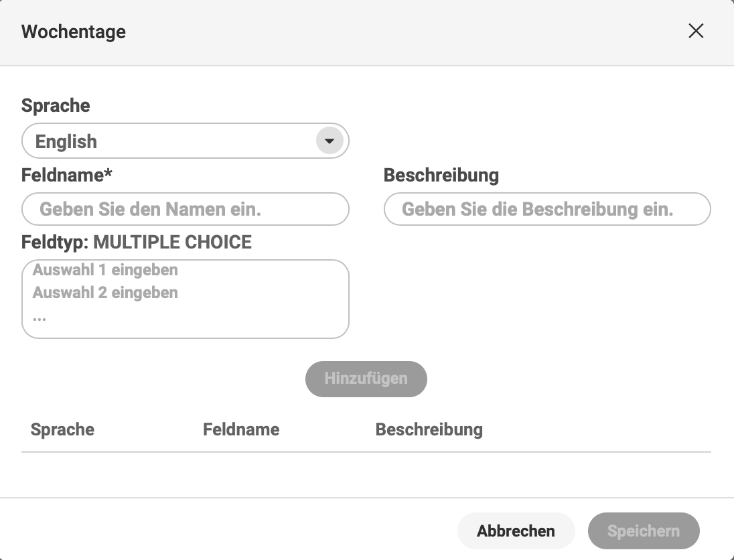Click the Feldname column header
734x560 pixels.
pyautogui.click(x=241, y=429)
